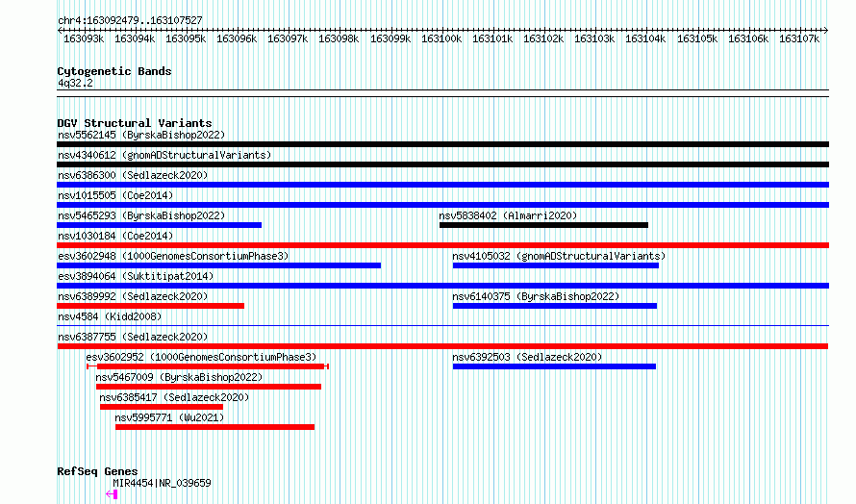Image resolution: width=856 pixels, height=504 pixels.
Task: Open the nsv6385417 (Sedlazeck2020) label
Action: (174, 397)
